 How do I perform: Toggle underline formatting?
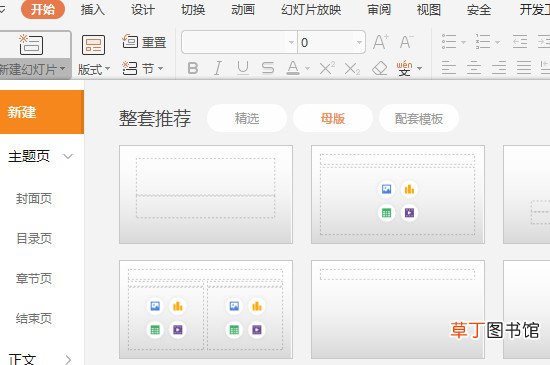(x=243, y=68)
